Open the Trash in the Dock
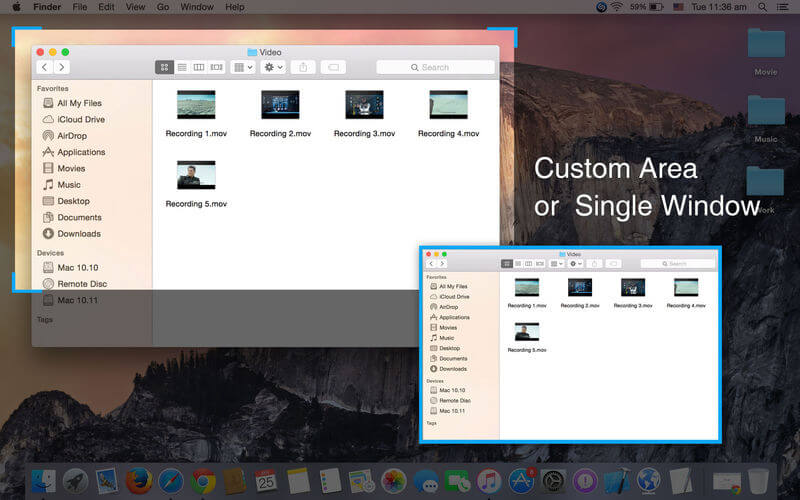This screenshot has width=800, height=500. (759, 482)
